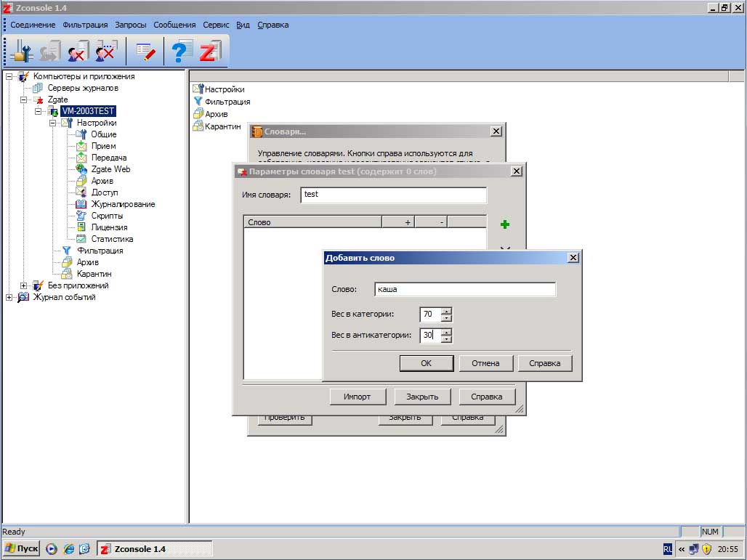Increase Вес в антикатегории value
This screenshot has width=747, height=560.
coord(446,333)
